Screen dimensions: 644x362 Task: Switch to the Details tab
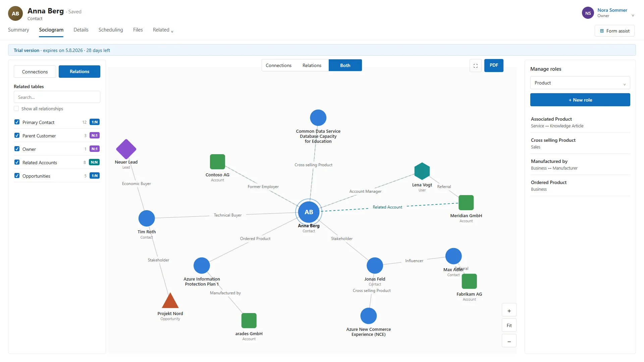click(x=81, y=30)
